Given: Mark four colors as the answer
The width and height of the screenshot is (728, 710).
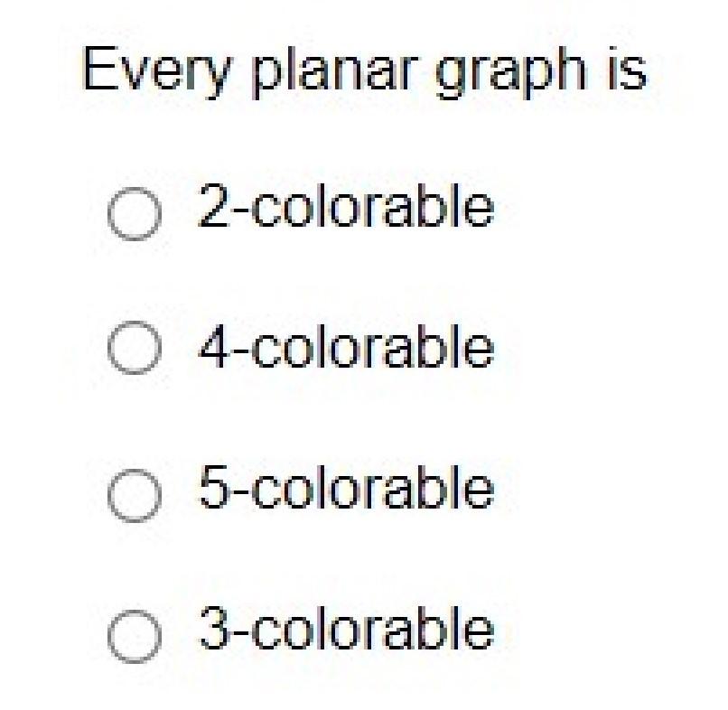Looking at the screenshot, I should (135, 348).
